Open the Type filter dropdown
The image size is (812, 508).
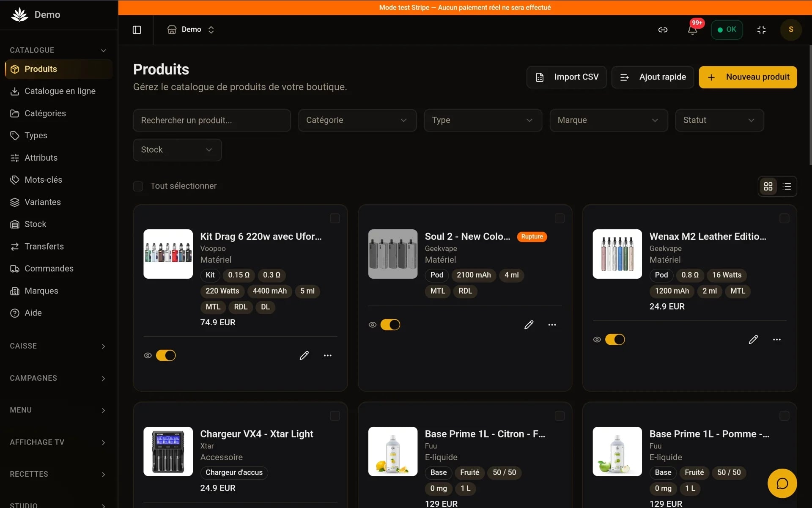tap(483, 120)
